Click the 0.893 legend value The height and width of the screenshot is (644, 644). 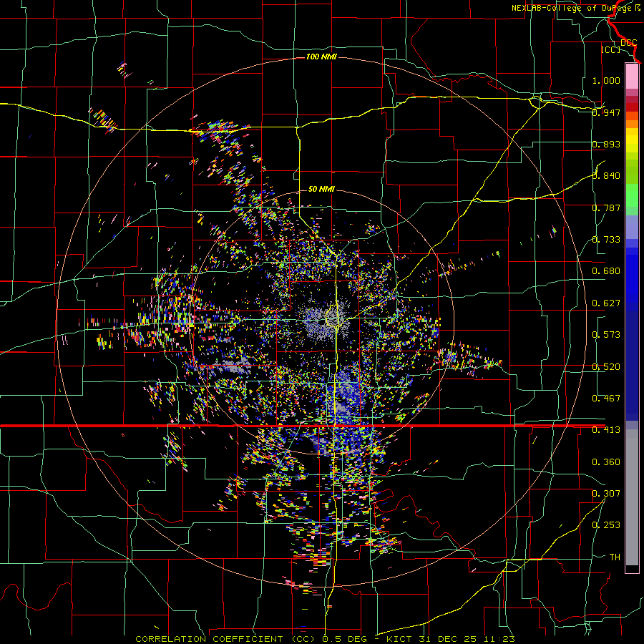point(606,144)
